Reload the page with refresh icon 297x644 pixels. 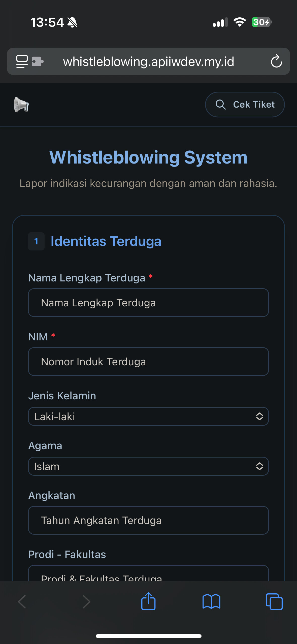point(276,61)
